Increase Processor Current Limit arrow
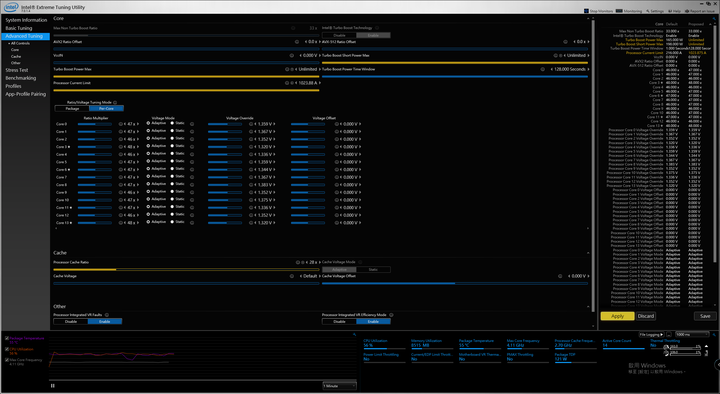Screen dimensions: 720x394 coord(319,83)
